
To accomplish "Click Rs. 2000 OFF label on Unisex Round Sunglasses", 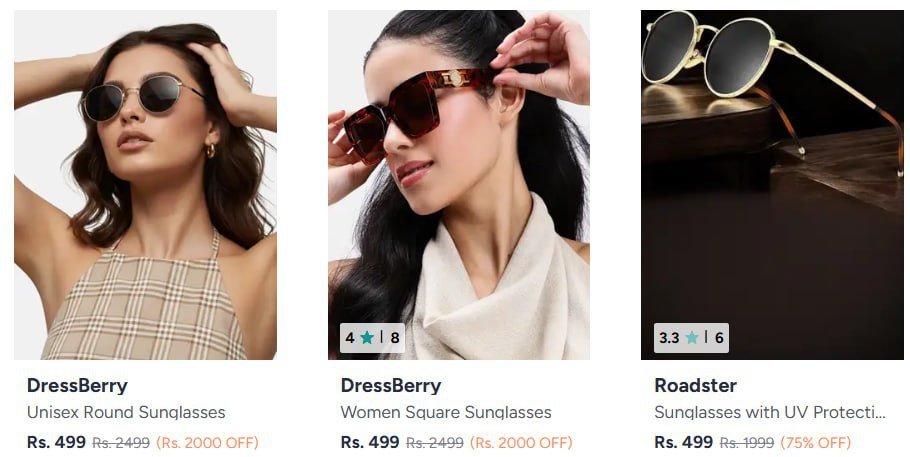I will coord(207,443).
